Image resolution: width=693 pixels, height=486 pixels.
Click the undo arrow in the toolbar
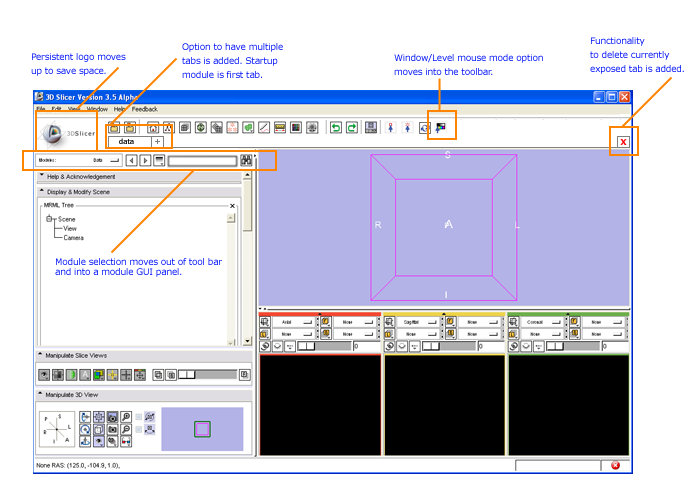coord(336,128)
